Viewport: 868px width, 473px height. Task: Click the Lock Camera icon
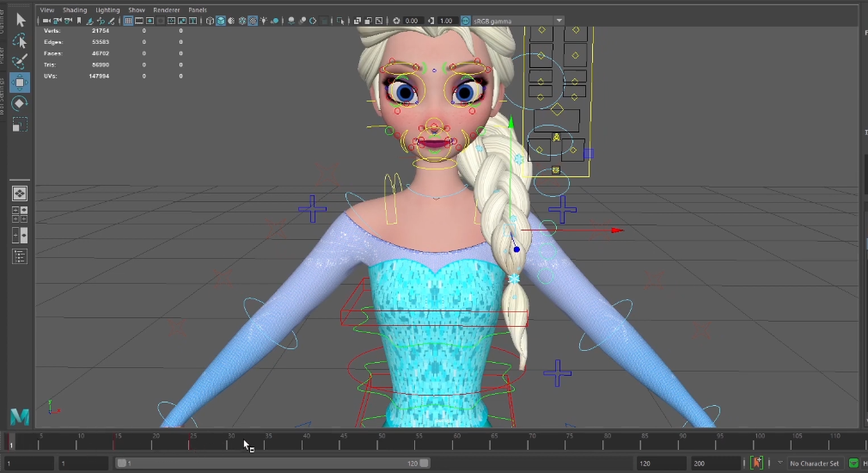[57, 21]
